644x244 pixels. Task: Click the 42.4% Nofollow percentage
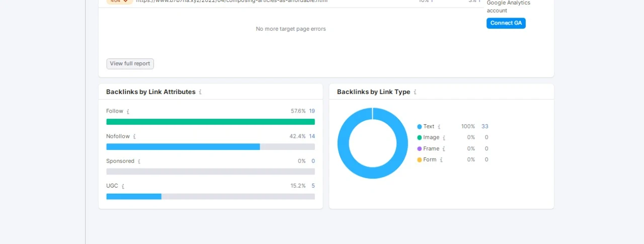[297, 136]
